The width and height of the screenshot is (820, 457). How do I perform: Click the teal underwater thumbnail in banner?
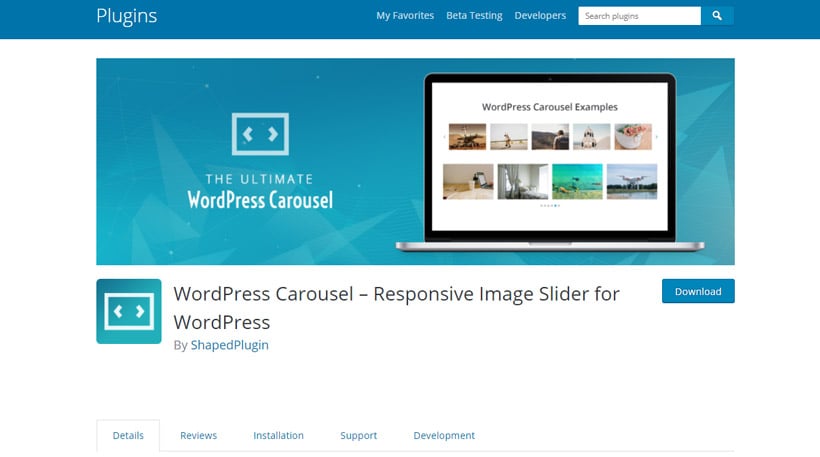577,181
